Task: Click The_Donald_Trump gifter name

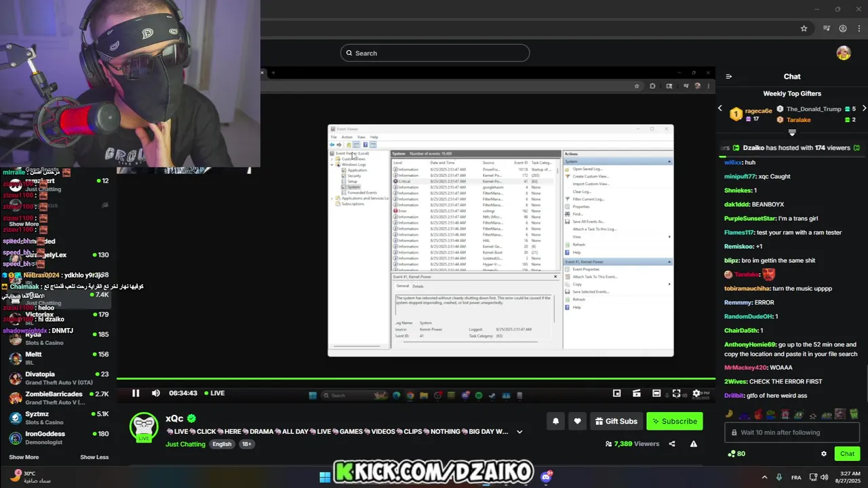Action: point(814,108)
